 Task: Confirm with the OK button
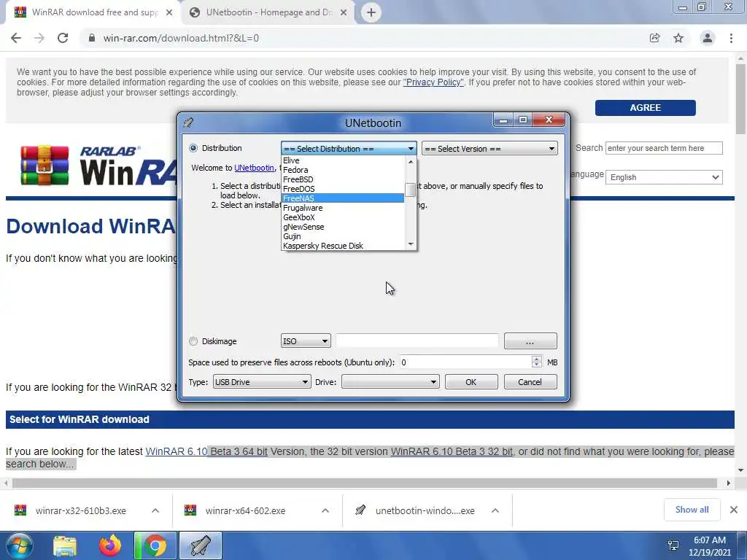471,382
